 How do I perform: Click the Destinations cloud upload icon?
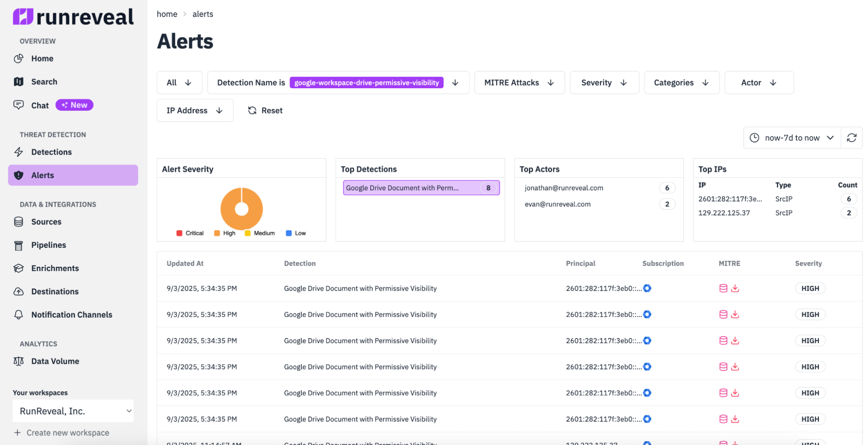tap(19, 292)
